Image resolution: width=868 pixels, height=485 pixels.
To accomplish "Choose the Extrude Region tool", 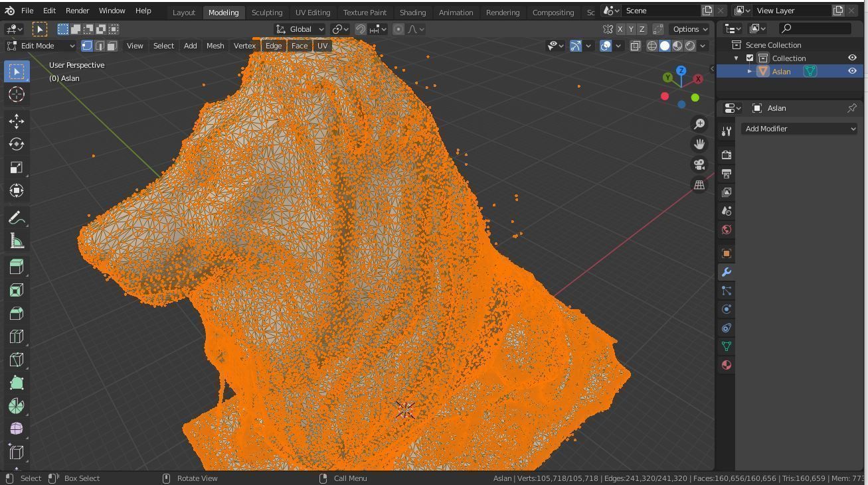I will tap(17, 267).
